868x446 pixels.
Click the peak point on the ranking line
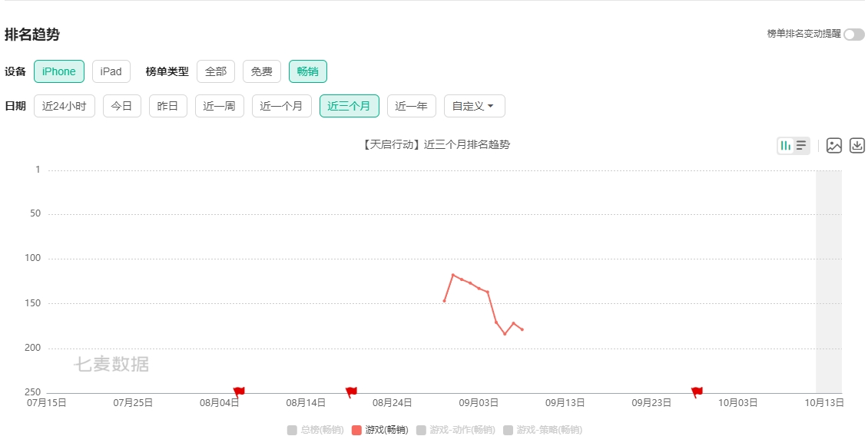point(453,275)
